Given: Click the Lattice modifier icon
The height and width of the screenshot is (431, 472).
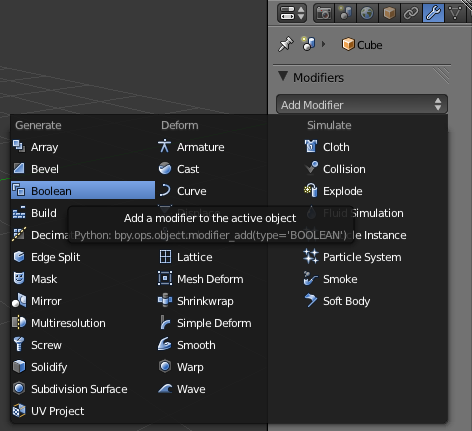Looking at the screenshot, I should point(165,257).
